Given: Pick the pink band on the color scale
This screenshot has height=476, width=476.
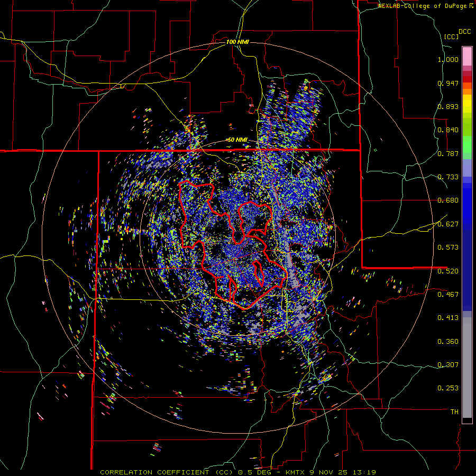Looking at the screenshot, I should (x=467, y=56).
